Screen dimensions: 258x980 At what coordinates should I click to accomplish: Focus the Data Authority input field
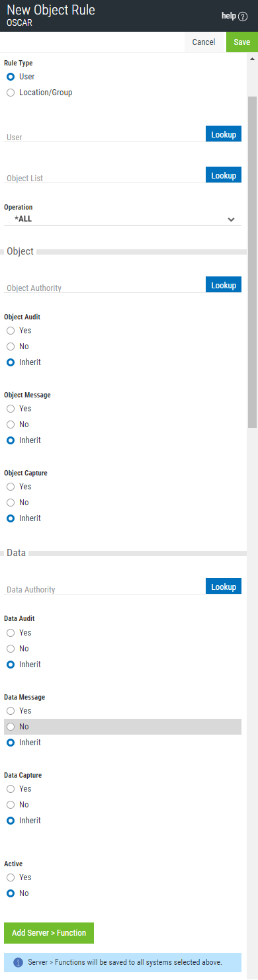(x=105, y=589)
